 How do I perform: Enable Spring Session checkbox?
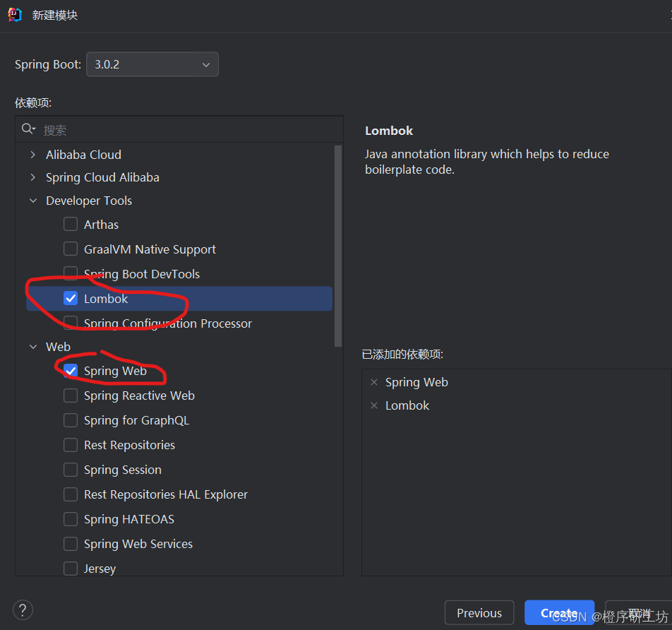(71, 470)
